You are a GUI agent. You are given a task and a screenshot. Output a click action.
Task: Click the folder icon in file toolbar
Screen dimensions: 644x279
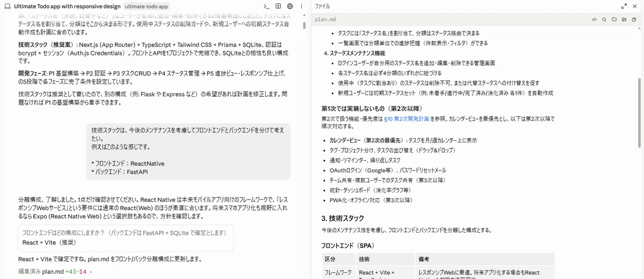coord(614,19)
